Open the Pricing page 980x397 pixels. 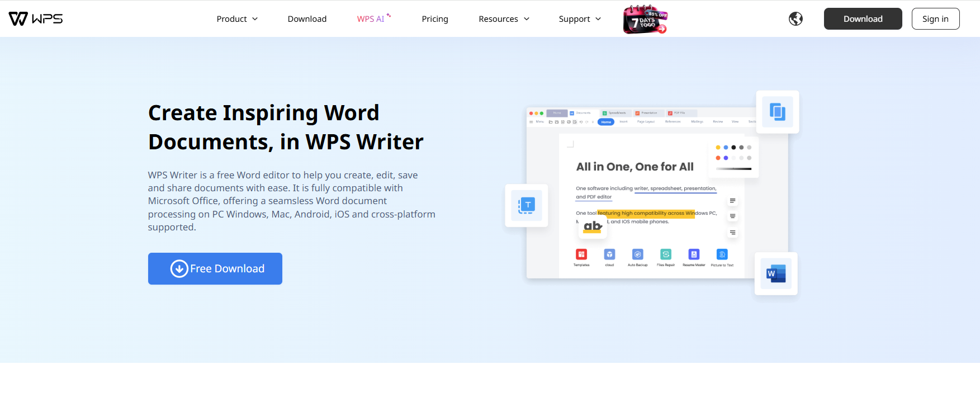(x=435, y=19)
